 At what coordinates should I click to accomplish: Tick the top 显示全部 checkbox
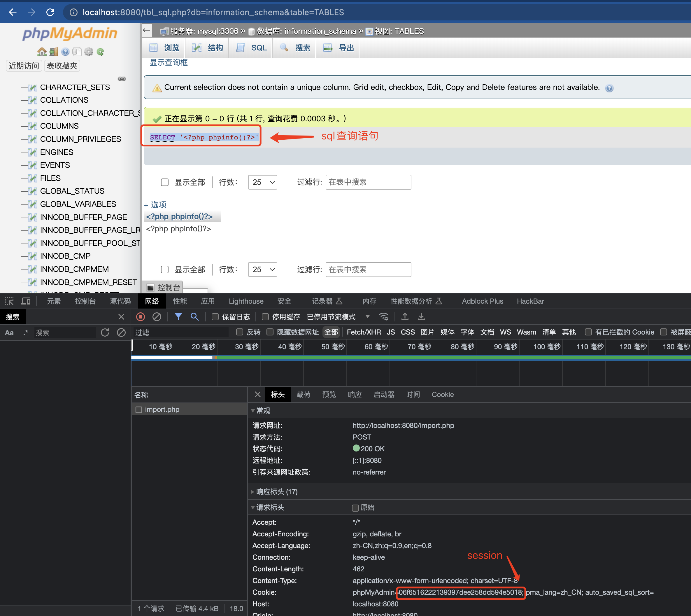(x=165, y=182)
